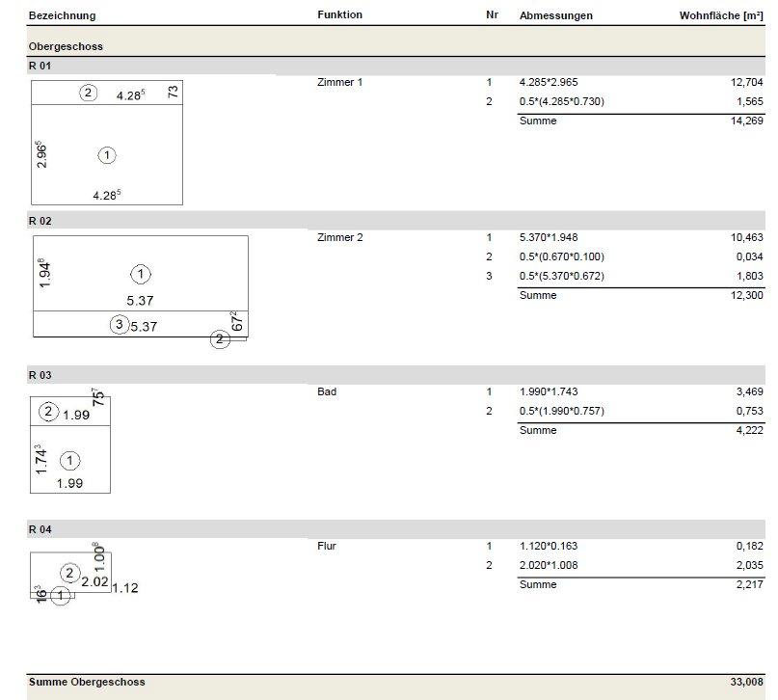Select the R 01 room header row
Viewport: 778px width, 700px height.
tap(396, 66)
